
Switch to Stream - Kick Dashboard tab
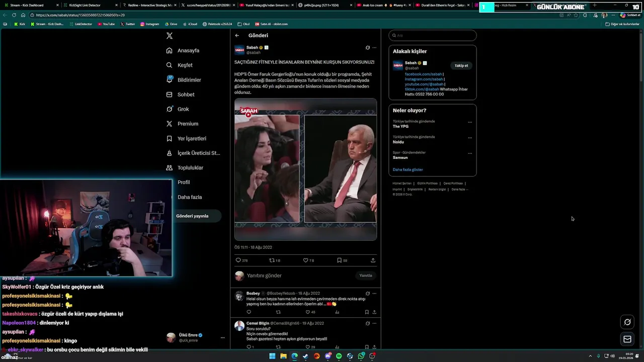[32, 5]
